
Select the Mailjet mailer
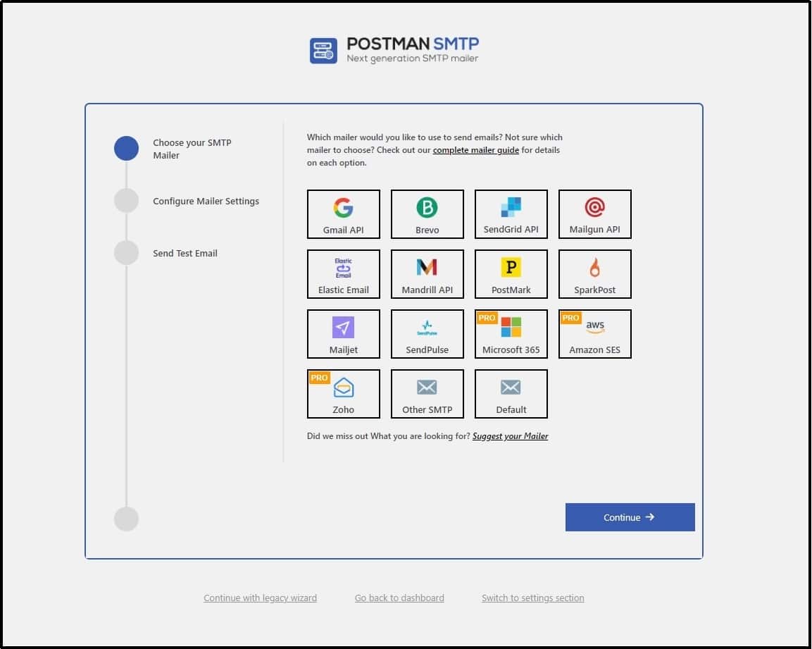[343, 333]
